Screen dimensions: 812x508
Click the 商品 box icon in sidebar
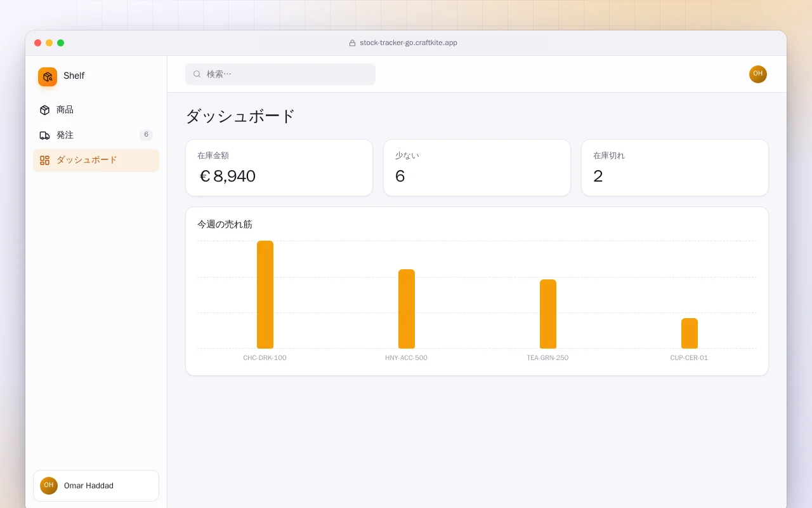point(44,110)
